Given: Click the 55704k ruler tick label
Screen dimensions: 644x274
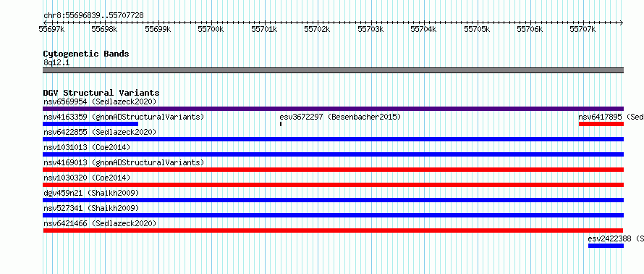Looking at the screenshot, I should pyautogui.click(x=423, y=29).
